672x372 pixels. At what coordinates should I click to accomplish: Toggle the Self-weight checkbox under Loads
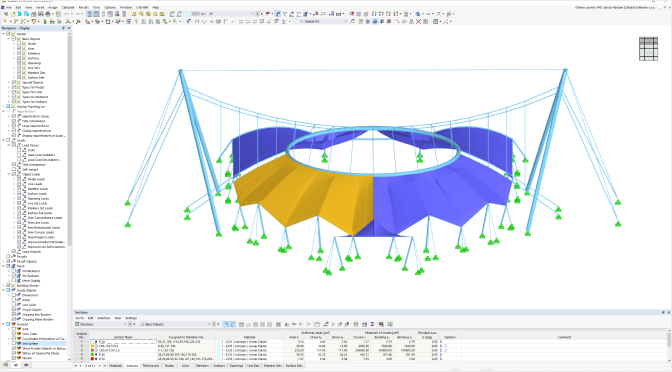click(x=14, y=169)
